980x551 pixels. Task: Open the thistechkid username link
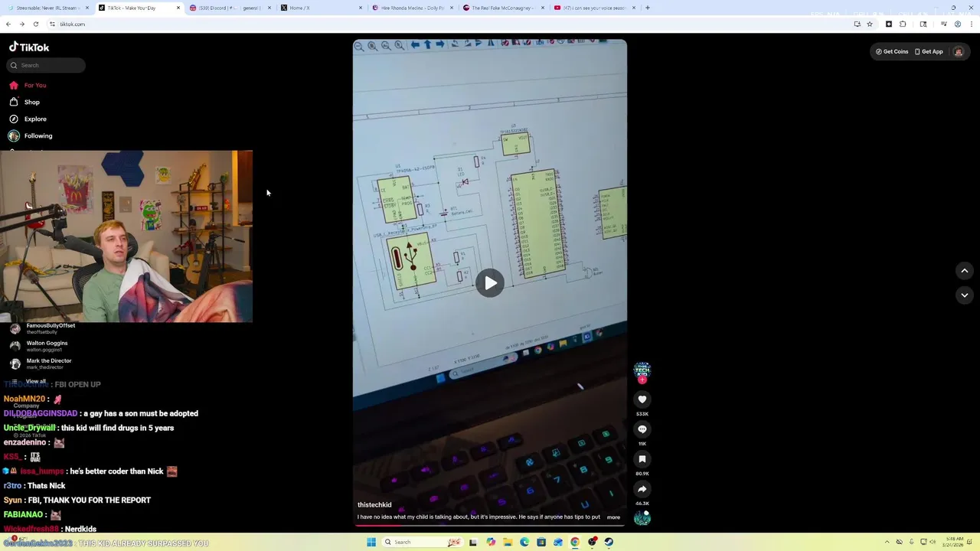coord(374,505)
